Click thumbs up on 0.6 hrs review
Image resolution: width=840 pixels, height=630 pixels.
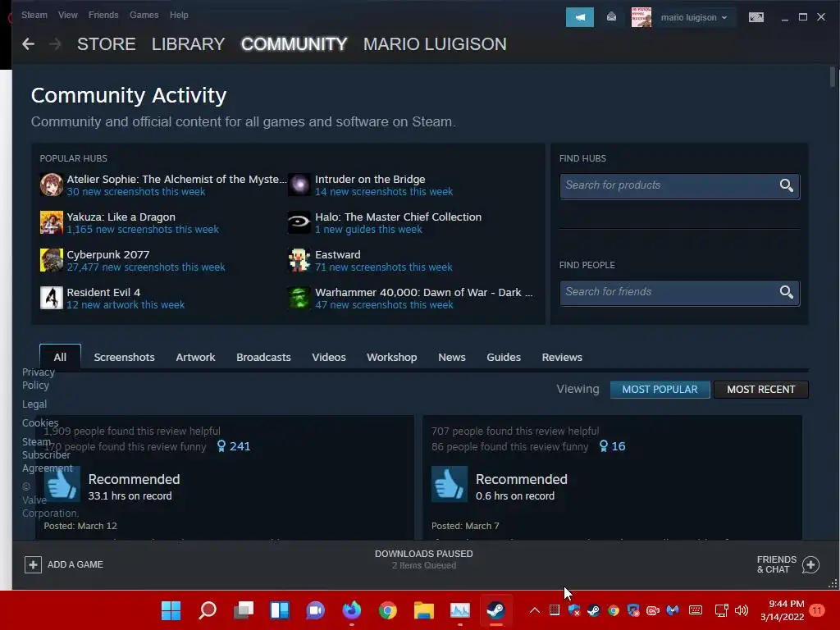[x=450, y=484]
